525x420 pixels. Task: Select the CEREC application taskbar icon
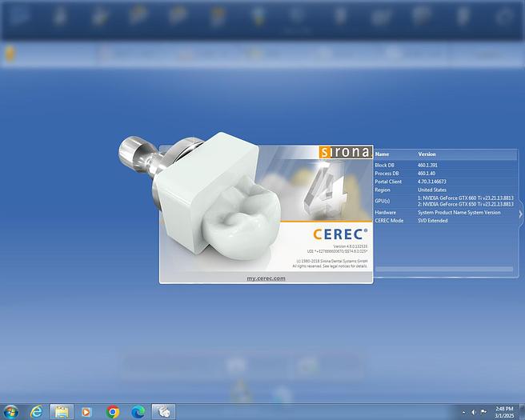(x=163, y=411)
